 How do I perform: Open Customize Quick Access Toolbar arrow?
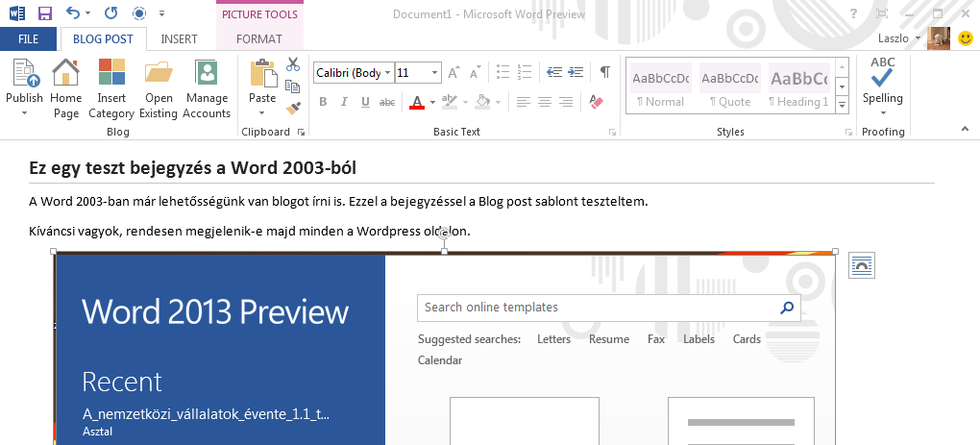click(x=161, y=13)
